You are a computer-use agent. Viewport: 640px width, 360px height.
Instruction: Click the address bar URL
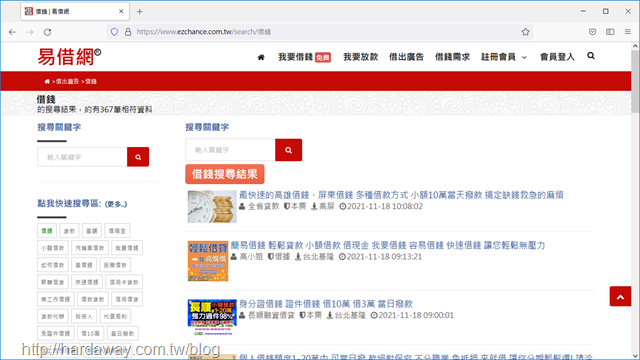(x=203, y=32)
